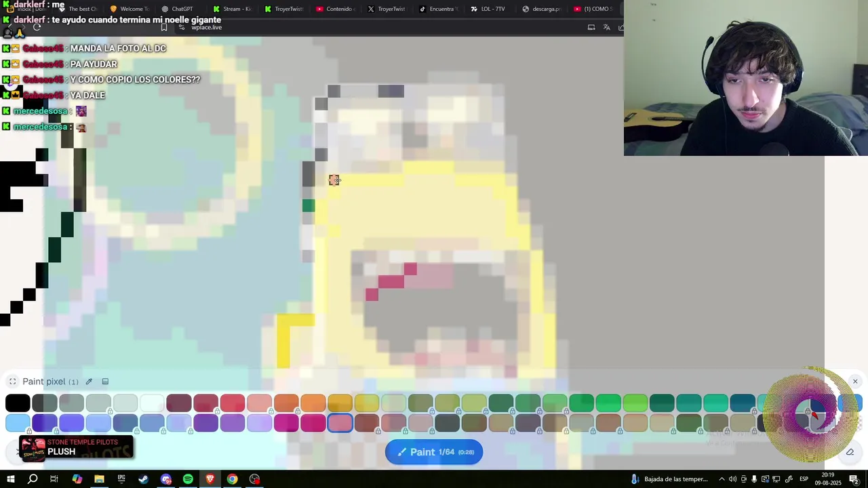
Task: Select the magenta swatch left of the outlined pink
Action: 313,423
